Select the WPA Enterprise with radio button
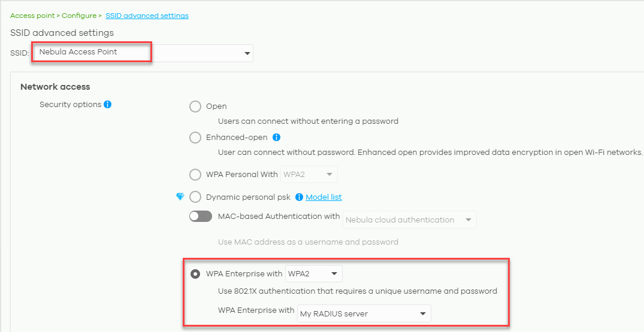This screenshot has height=332, width=644. coord(195,274)
